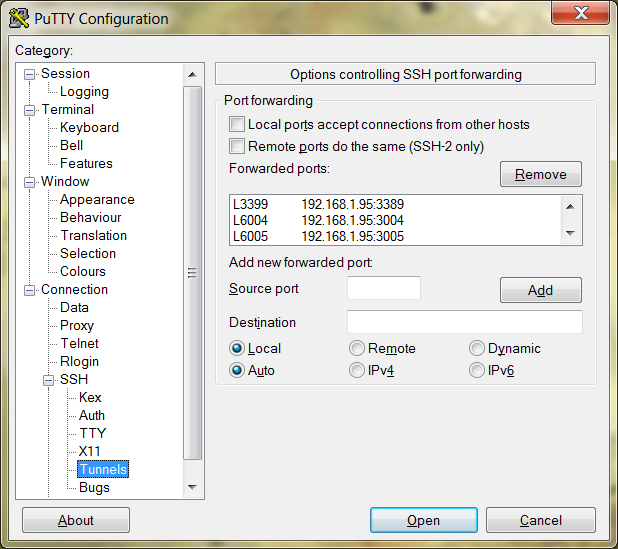The image size is (618, 549).
Task: Click the forwarded ports list scroll up arrow
Action: click(x=570, y=207)
